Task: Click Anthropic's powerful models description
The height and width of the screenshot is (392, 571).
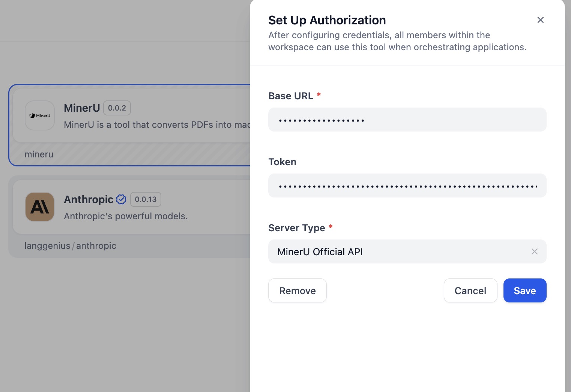Action: 126,216
